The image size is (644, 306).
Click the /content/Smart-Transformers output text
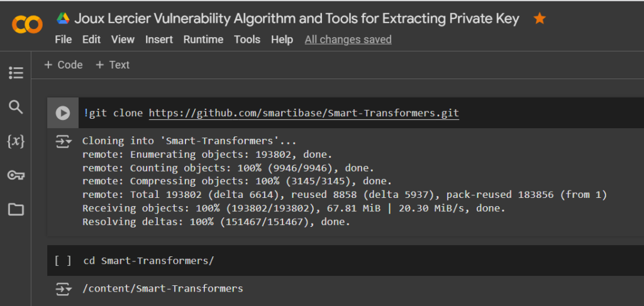click(x=163, y=288)
